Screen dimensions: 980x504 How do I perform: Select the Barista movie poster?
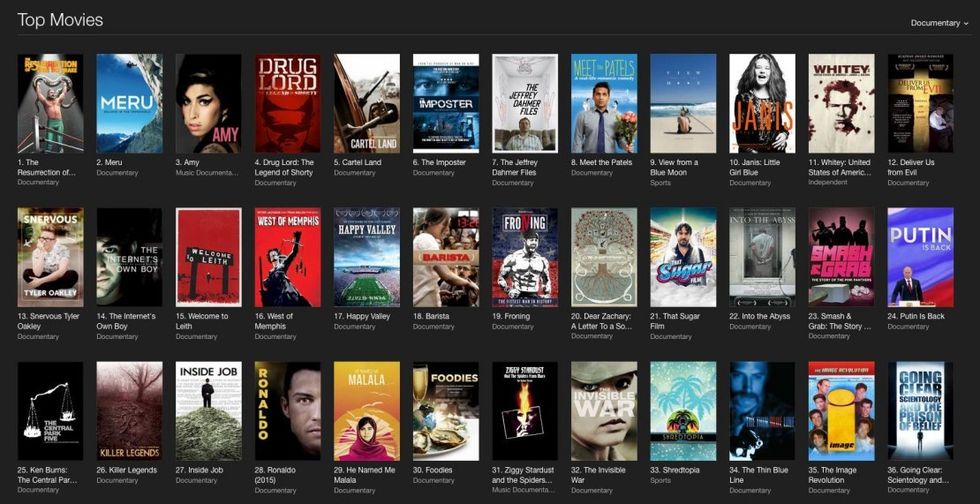pyautogui.click(x=446, y=258)
